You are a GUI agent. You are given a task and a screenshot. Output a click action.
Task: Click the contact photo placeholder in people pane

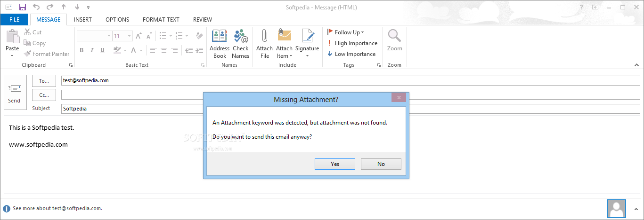pos(617,209)
